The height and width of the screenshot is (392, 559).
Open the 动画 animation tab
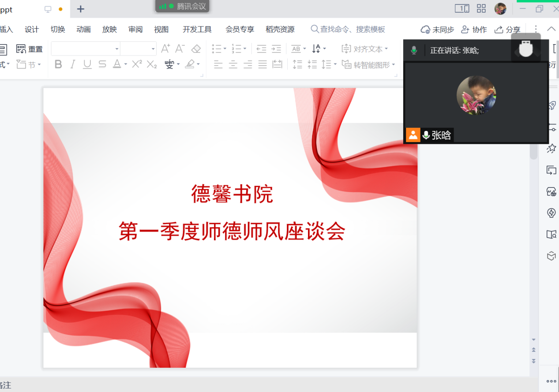[x=83, y=30]
